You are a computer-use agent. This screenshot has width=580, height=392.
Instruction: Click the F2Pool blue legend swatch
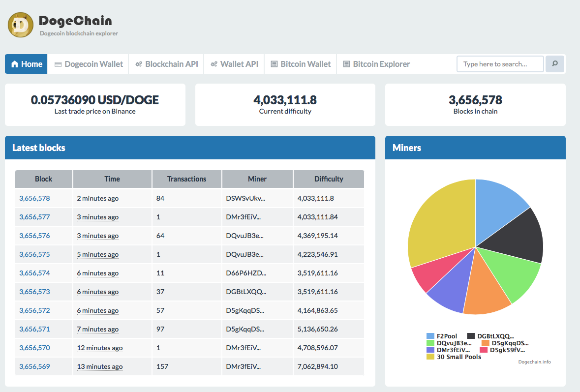430,336
